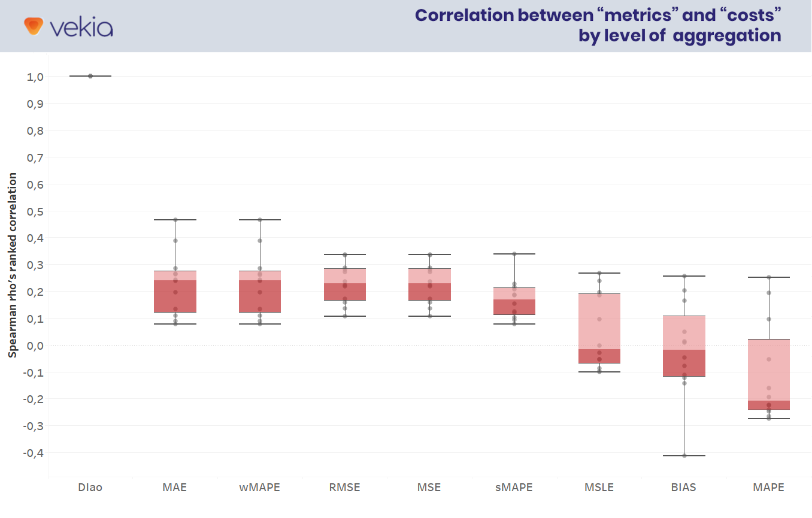
Task: Select the RMSE box plot box
Action: [x=344, y=284]
